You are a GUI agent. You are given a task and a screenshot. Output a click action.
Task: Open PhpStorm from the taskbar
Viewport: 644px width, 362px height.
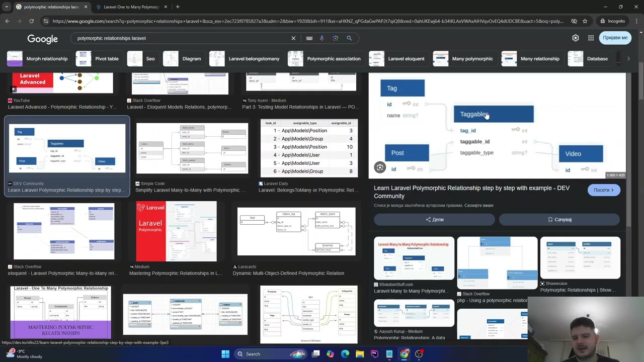[x=374, y=354]
